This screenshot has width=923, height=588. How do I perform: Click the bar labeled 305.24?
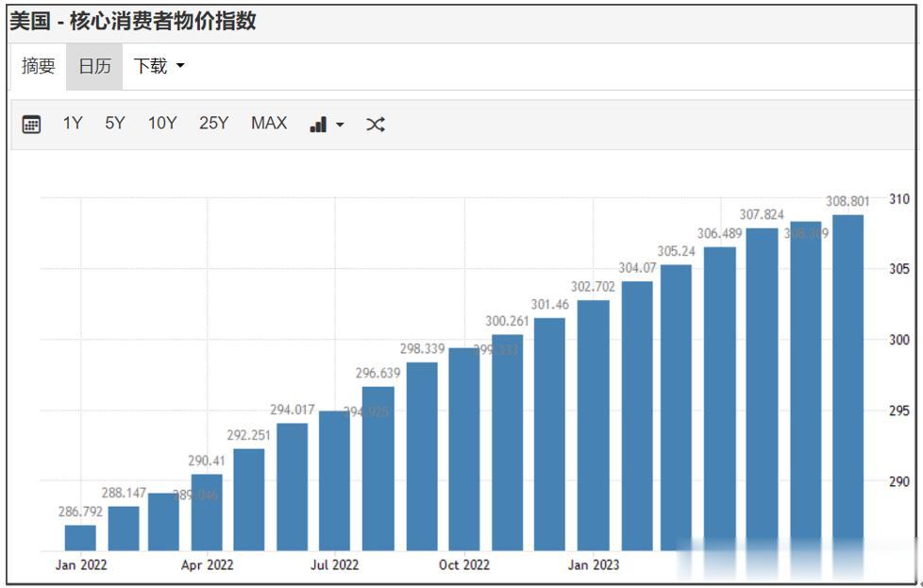click(676, 408)
